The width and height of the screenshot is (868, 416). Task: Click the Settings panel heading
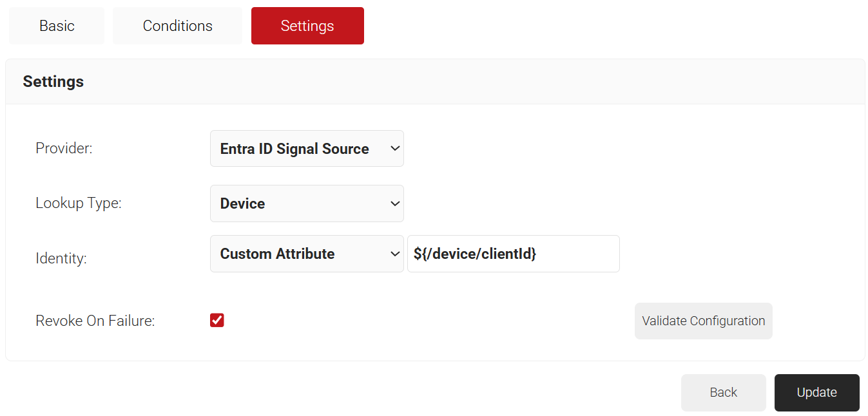(53, 82)
